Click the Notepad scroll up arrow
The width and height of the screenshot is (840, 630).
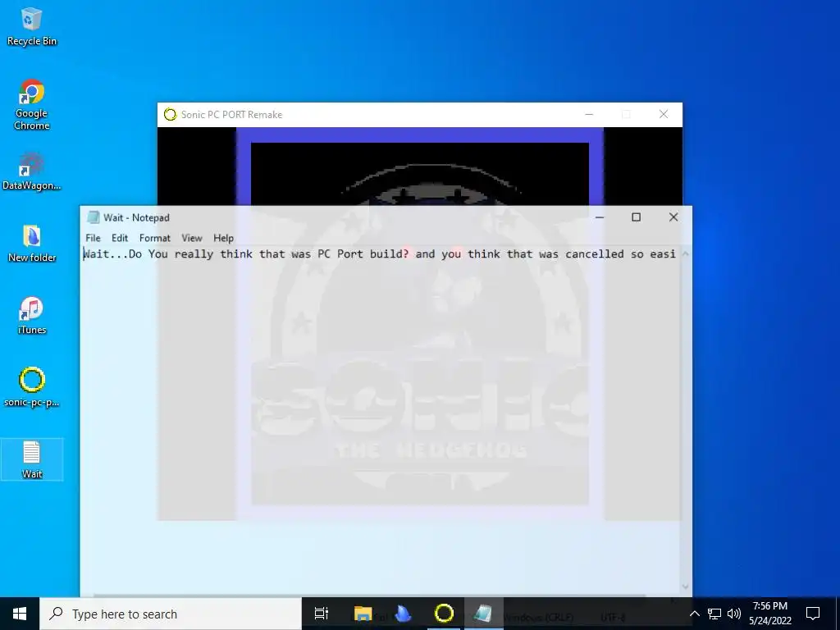(x=685, y=253)
